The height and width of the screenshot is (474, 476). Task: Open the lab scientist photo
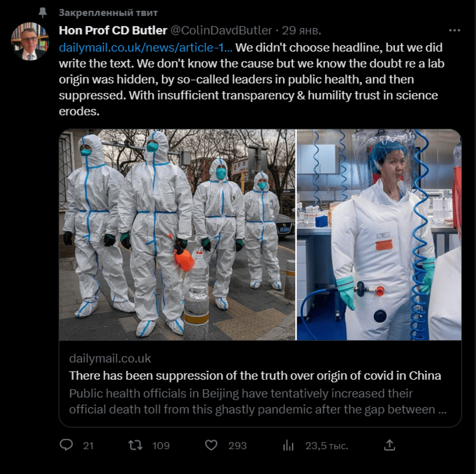pyautogui.click(x=379, y=234)
